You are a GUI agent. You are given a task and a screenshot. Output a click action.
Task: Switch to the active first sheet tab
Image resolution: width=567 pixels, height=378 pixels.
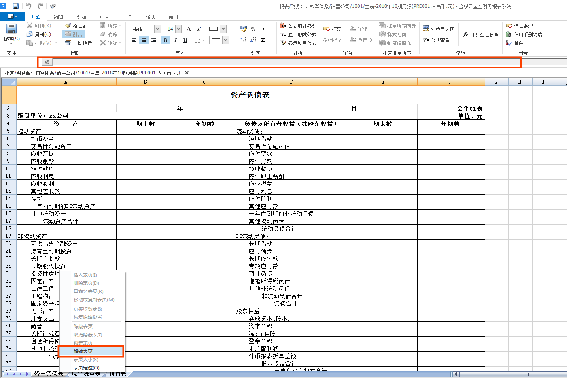tap(48, 373)
